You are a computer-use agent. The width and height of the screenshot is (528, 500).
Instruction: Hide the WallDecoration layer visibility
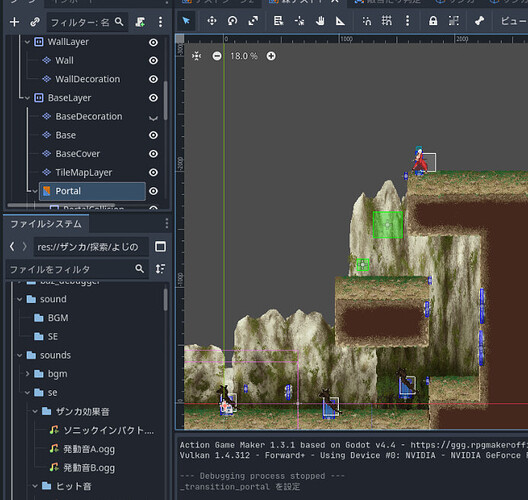153,79
